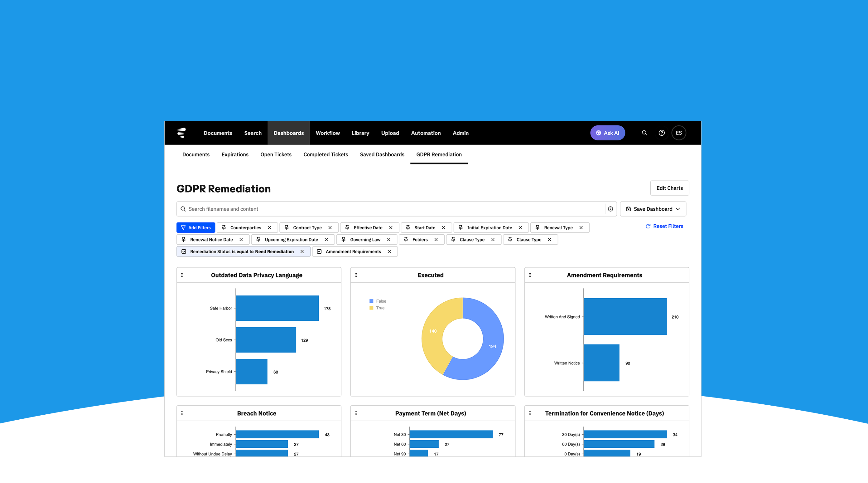Click pin icon on Renewal Notice Date filter
Image resolution: width=868 pixels, height=483 pixels.
[184, 240]
